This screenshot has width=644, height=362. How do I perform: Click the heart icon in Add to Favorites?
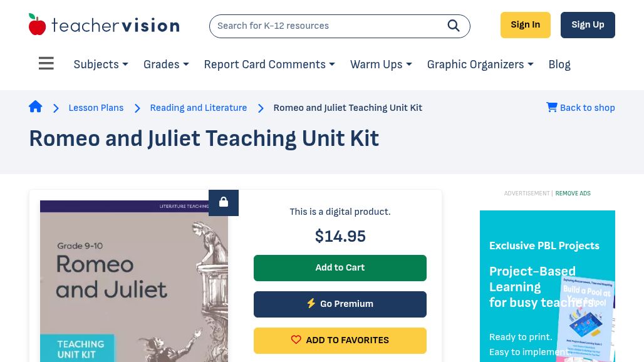click(296, 339)
